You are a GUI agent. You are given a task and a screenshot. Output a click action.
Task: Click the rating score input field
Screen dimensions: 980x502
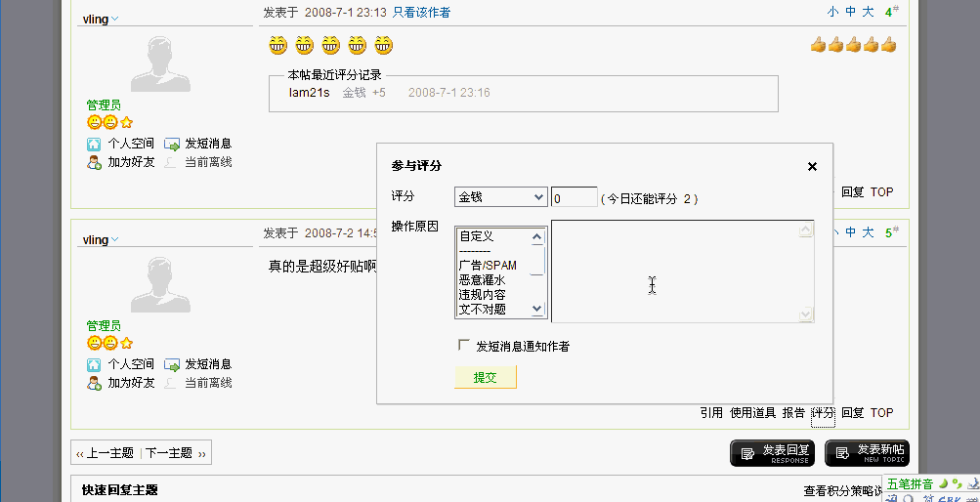(x=575, y=197)
